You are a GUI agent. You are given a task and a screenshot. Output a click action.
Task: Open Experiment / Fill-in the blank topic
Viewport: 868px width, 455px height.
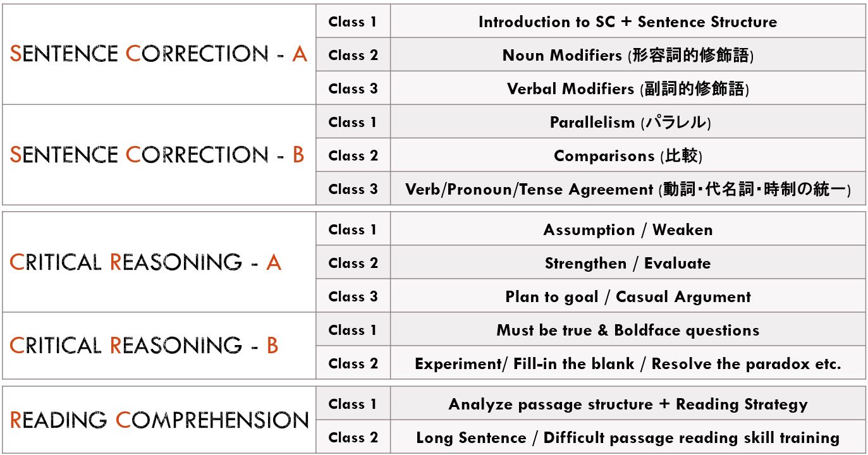(x=628, y=363)
